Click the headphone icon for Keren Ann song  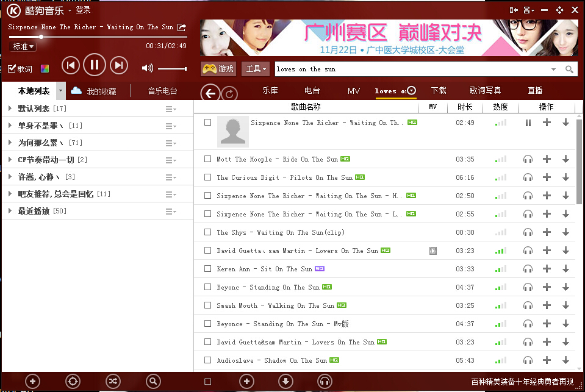[x=528, y=269]
